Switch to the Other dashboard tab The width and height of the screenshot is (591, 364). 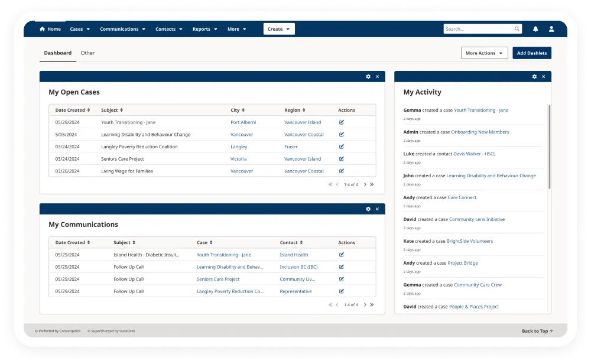pyautogui.click(x=87, y=53)
